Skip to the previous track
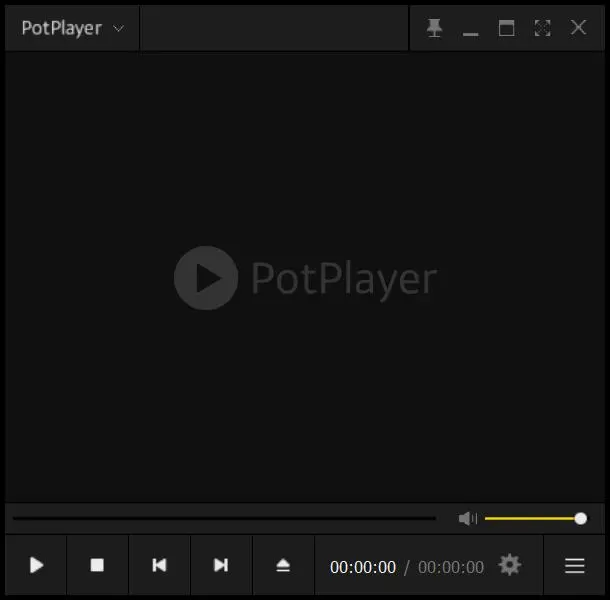Viewport: 610px width, 600px height. coord(159,565)
